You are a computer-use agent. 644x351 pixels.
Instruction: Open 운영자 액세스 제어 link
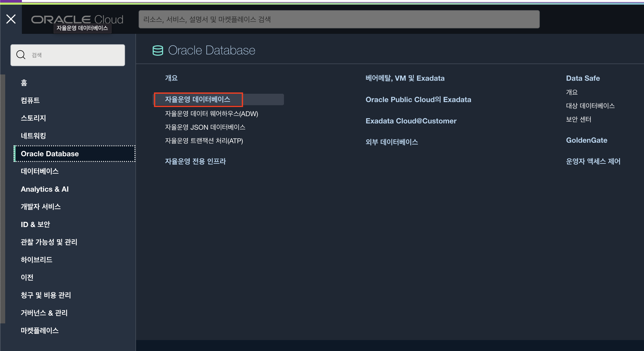click(593, 161)
